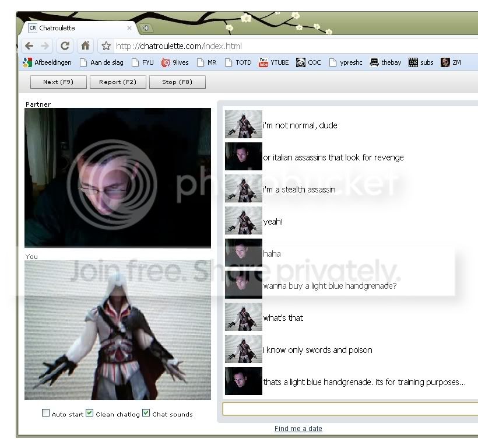Click the browser back arrow

29,45
